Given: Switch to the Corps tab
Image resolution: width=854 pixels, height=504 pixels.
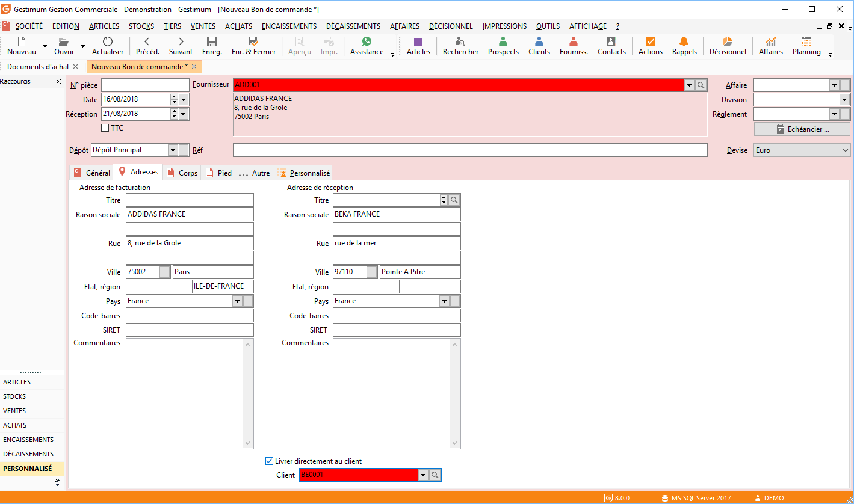Looking at the screenshot, I should (x=182, y=173).
